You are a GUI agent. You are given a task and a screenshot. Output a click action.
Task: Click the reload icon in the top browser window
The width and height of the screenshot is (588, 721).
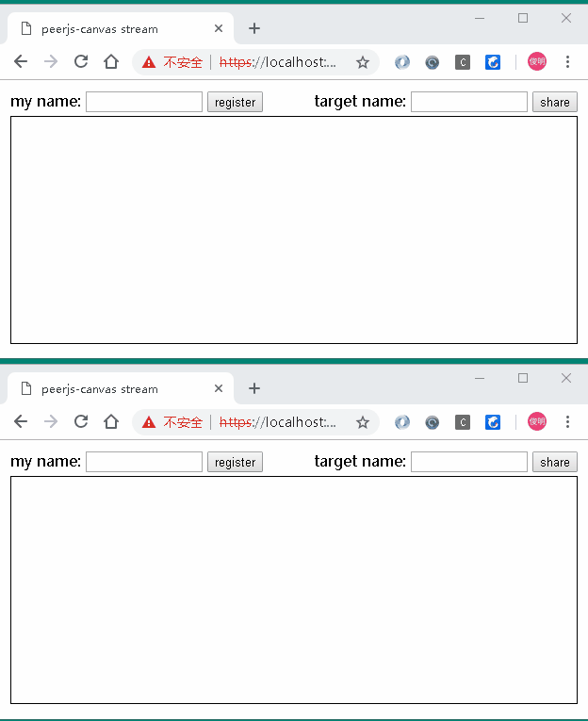(x=81, y=62)
